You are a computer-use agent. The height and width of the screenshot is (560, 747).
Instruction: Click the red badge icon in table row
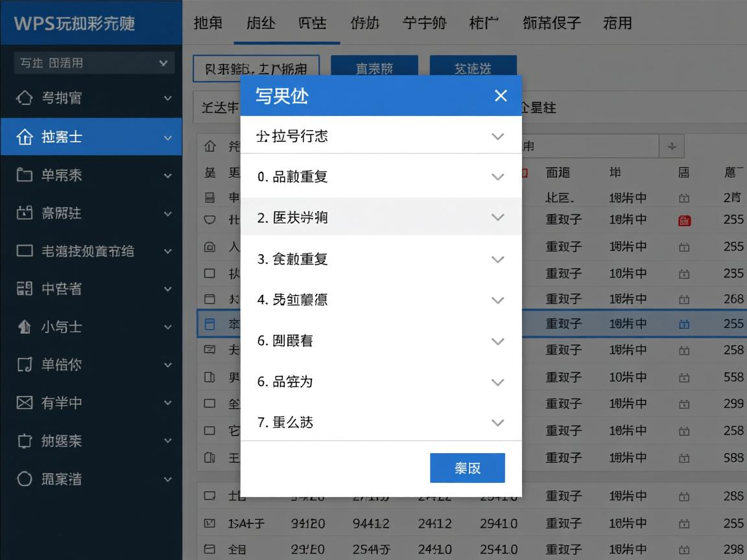684,220
